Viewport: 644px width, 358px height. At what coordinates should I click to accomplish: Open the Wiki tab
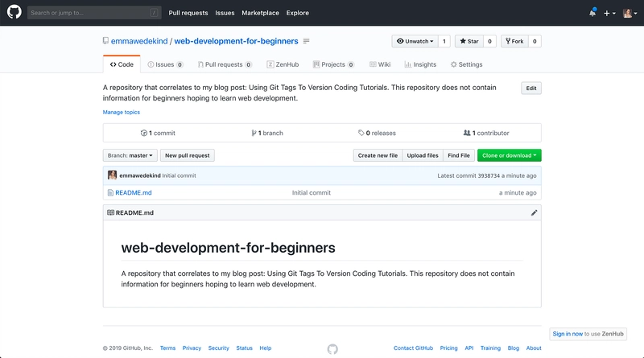point(380,64)
